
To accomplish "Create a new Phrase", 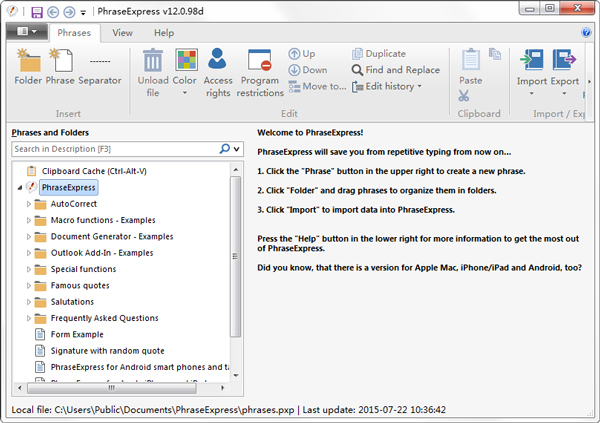I will pyautogui.click(x=60, y=67).
